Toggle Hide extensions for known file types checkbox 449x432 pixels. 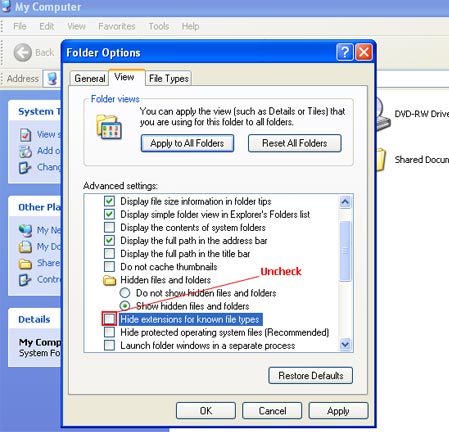click(109, 319)
